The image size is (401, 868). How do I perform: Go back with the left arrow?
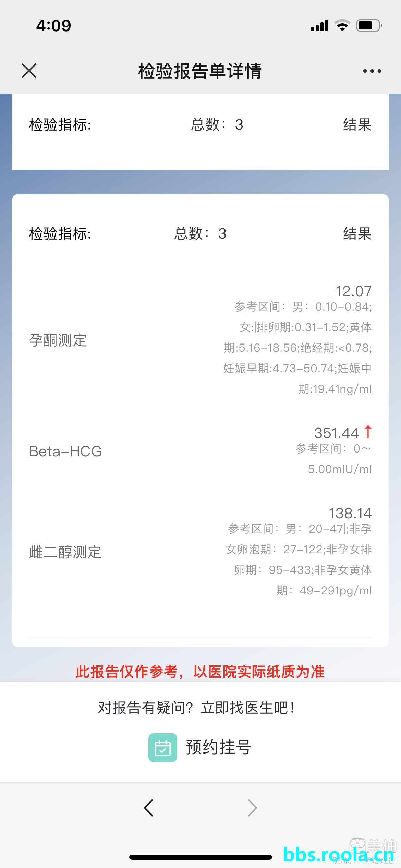[149, 808]
